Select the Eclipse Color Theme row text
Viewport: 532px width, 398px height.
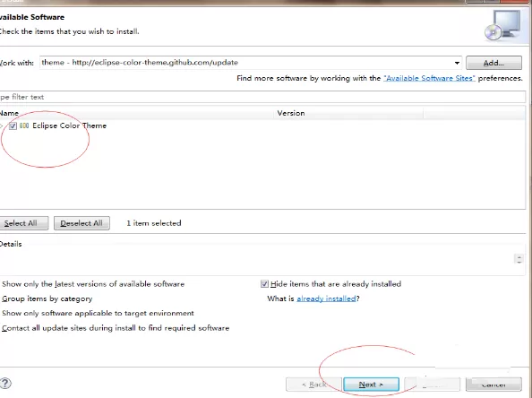tap(69, 125)
